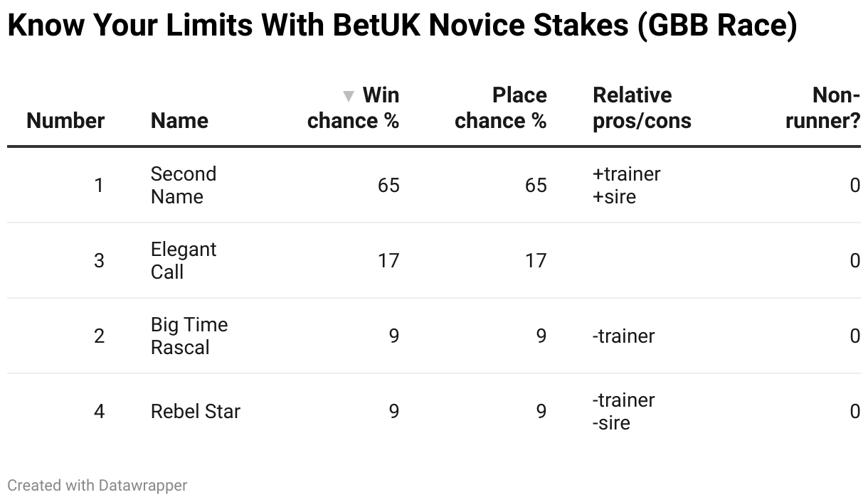The image size is (868, 502).
Task: Select the Rebel Star name cell
Action: coord(196,411)
